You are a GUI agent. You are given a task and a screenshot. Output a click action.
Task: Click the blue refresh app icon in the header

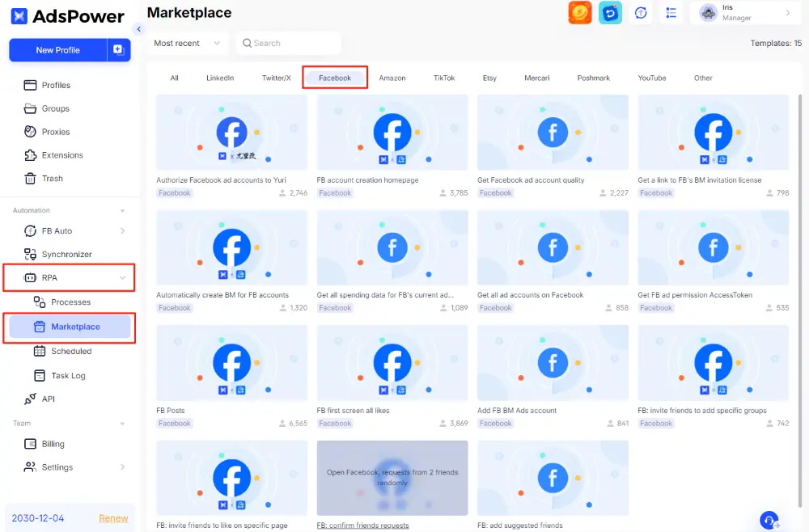[x=610, y=13]
